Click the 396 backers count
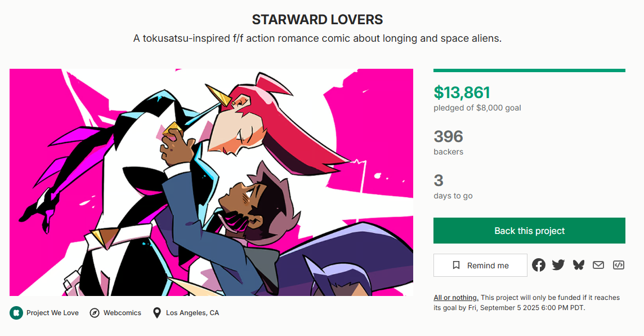644x336 pixels. click(x=449, y=136)
